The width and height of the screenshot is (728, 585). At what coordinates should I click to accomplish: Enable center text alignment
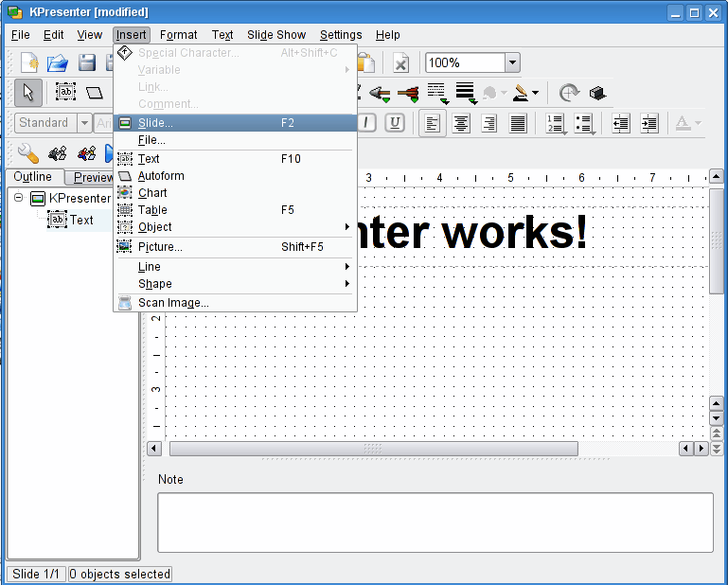click(x=461, y=123)
